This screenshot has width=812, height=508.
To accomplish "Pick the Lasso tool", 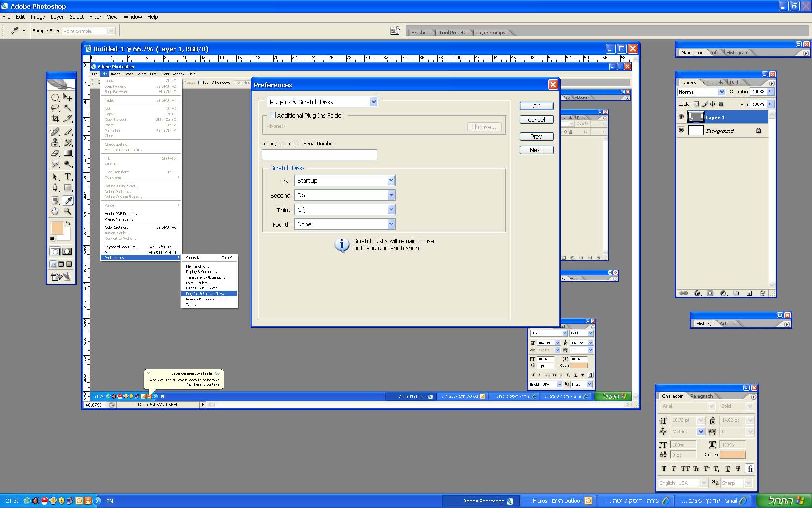I will coord(55,108).
